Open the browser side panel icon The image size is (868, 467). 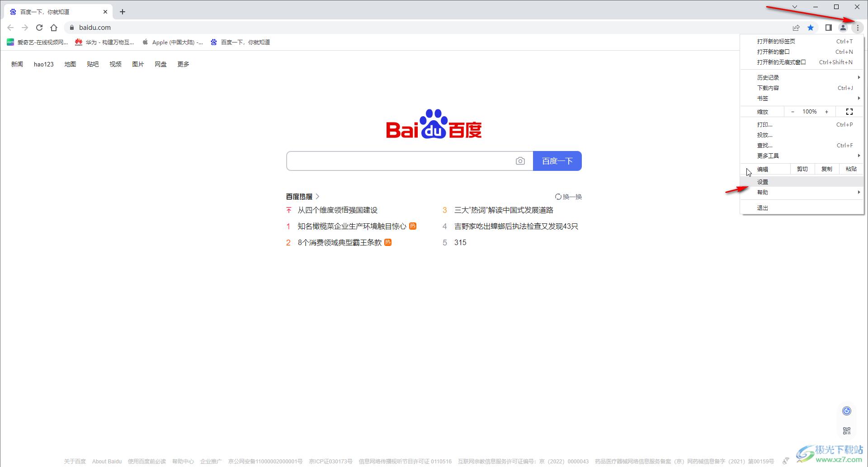point(828,28)
